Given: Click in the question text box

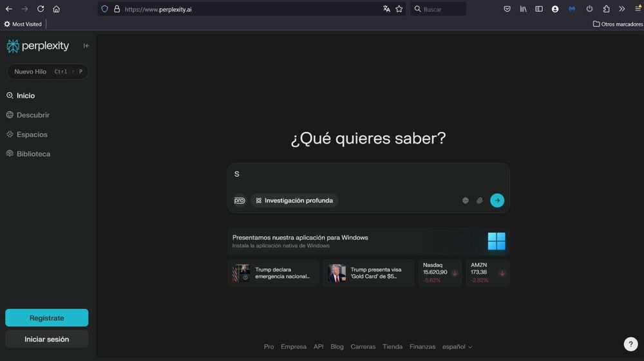Looking at the screenshot, I should pos(368,175).
